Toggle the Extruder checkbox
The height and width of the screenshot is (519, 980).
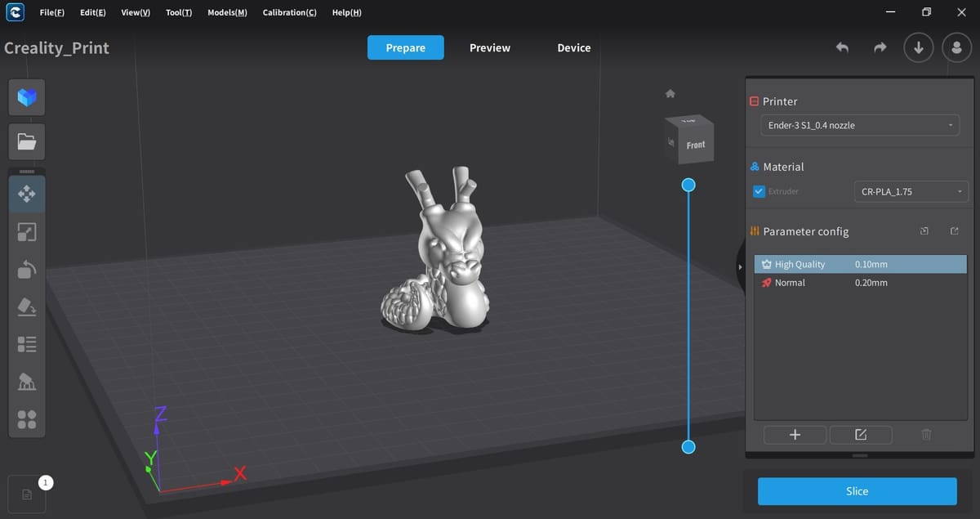759,191
